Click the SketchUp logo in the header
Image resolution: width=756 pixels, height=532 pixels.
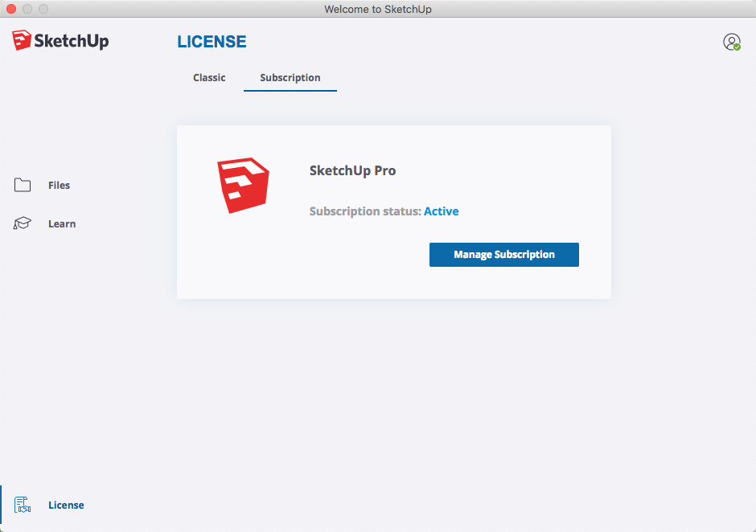[60, 40]
